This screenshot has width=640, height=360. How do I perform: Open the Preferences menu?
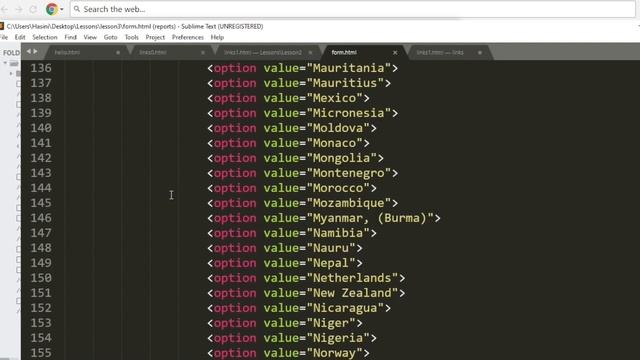coord(188,37)
